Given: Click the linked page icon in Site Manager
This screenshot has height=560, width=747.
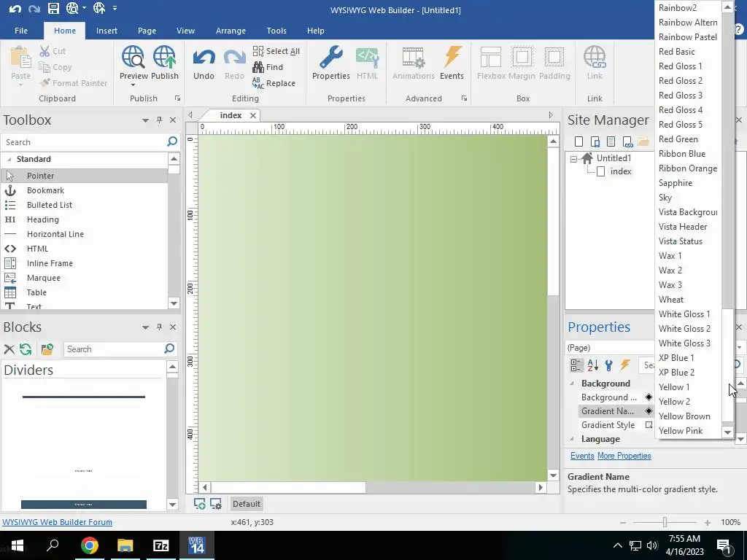Looking at the screenshot, I should (627, 141).
